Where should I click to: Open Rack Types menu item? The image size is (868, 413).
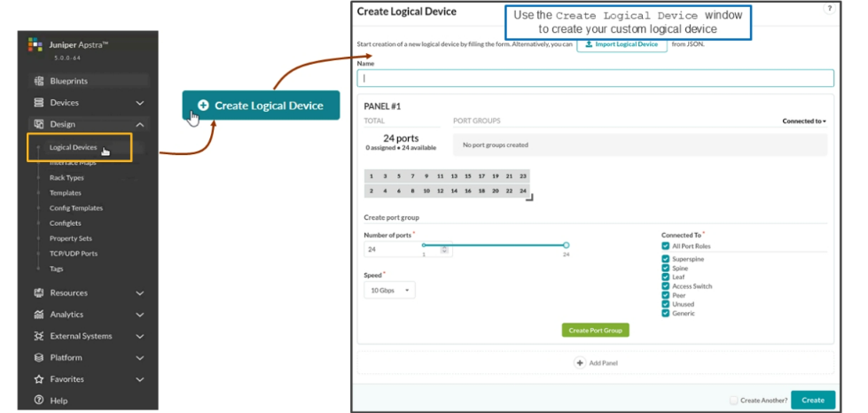point(67,178)
